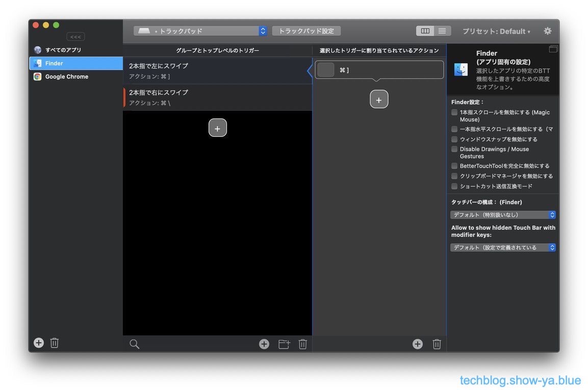Add a new app to the sidebar
Viewport: 588px width, 390px height.
tap(39, 343)
